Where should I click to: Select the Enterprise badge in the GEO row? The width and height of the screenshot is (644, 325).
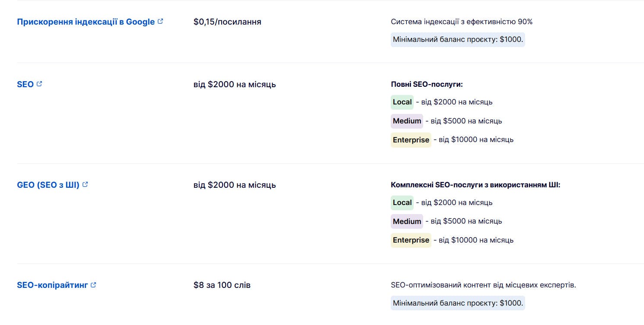click(411, 240)
